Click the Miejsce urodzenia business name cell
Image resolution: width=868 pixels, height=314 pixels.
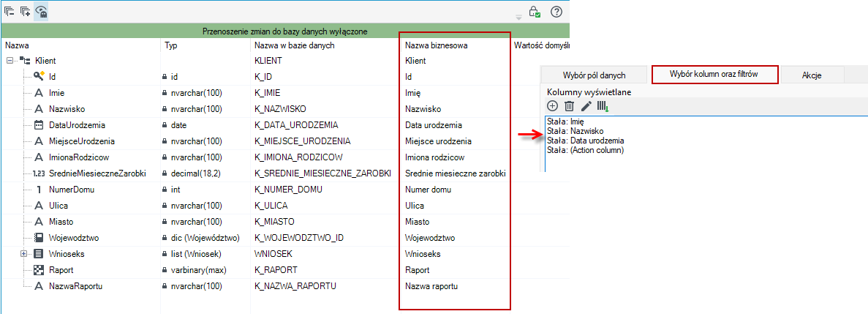click(439, 141)
